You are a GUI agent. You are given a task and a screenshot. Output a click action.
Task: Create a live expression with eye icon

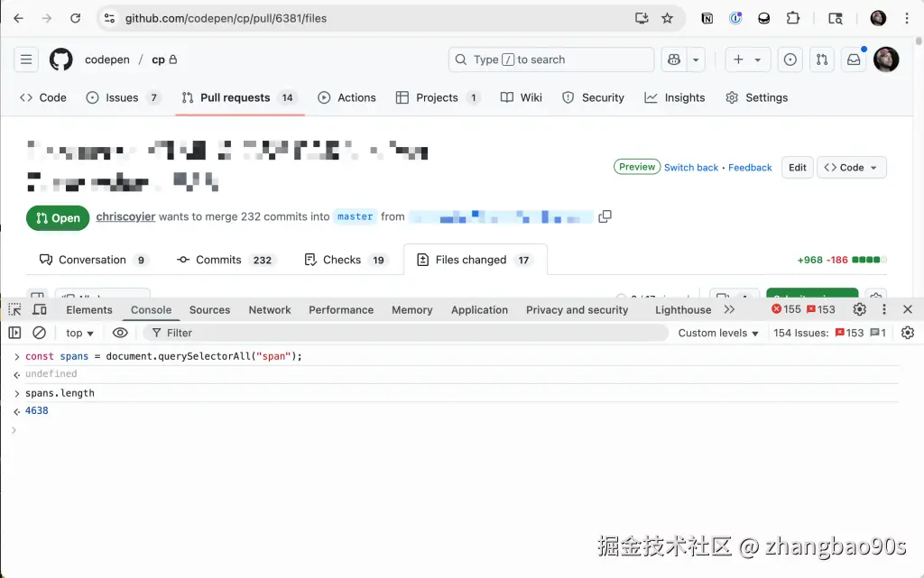click(120, 333)
